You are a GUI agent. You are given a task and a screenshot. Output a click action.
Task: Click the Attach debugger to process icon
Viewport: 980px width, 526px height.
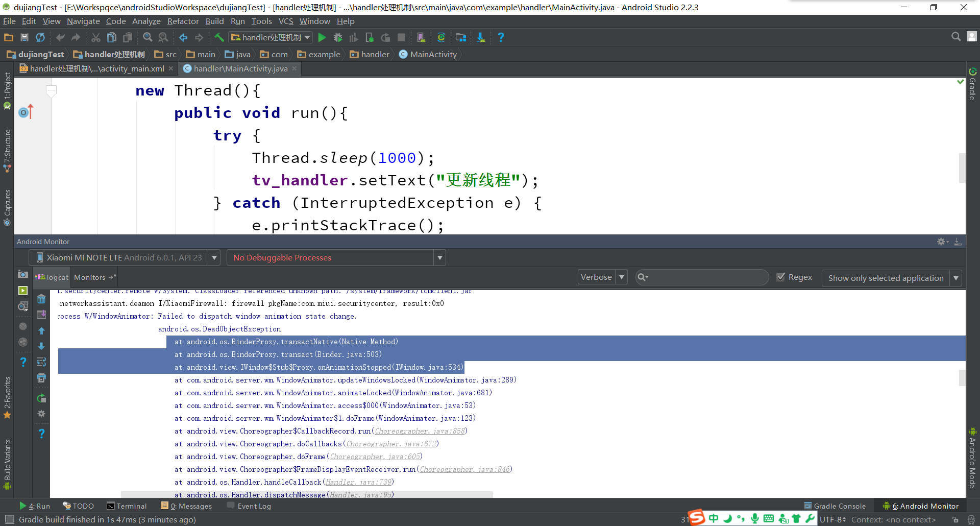click(370, 37)
